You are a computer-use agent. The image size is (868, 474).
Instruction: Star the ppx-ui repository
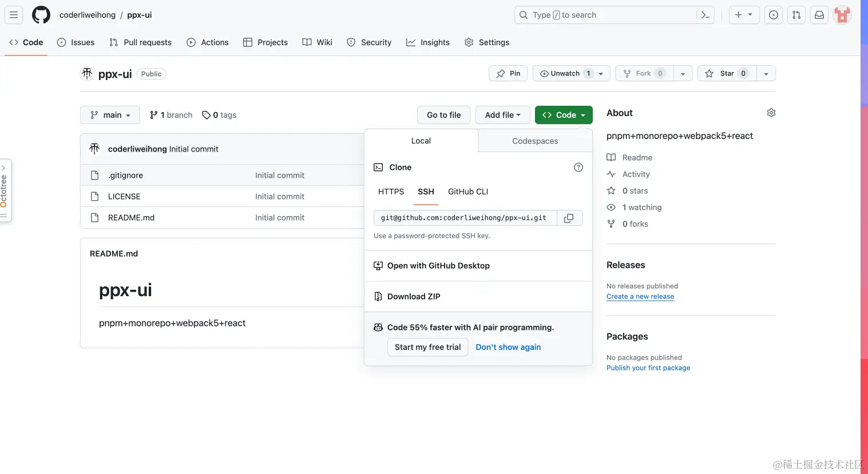[x=727, y=73]
